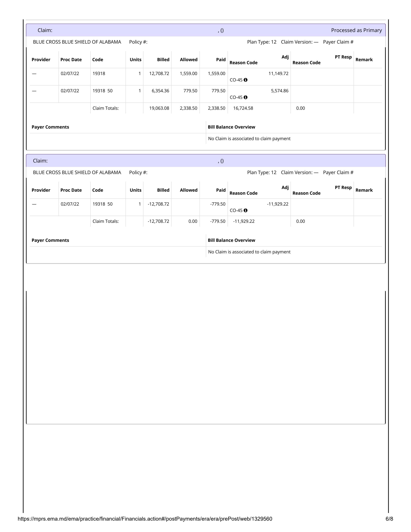Click the CO-45 info icon for 11,149.72 adjustment
Screen dimensions: 411x532
(x=245, y=80)
